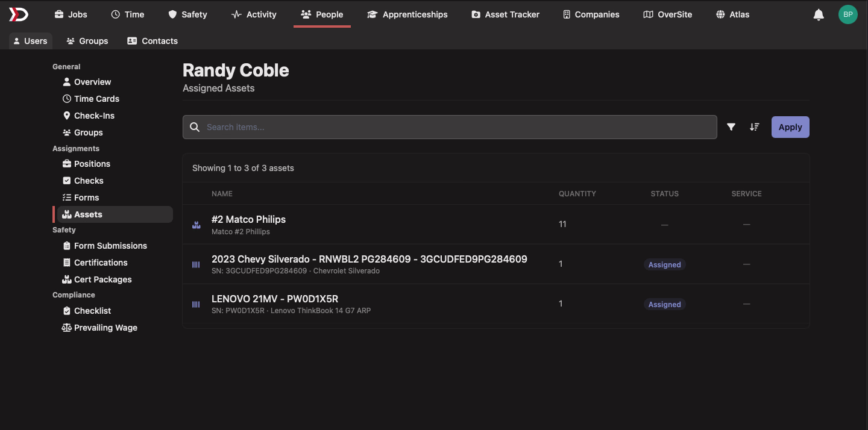
Task: Go to Companies
Action: tap(591, 14)
